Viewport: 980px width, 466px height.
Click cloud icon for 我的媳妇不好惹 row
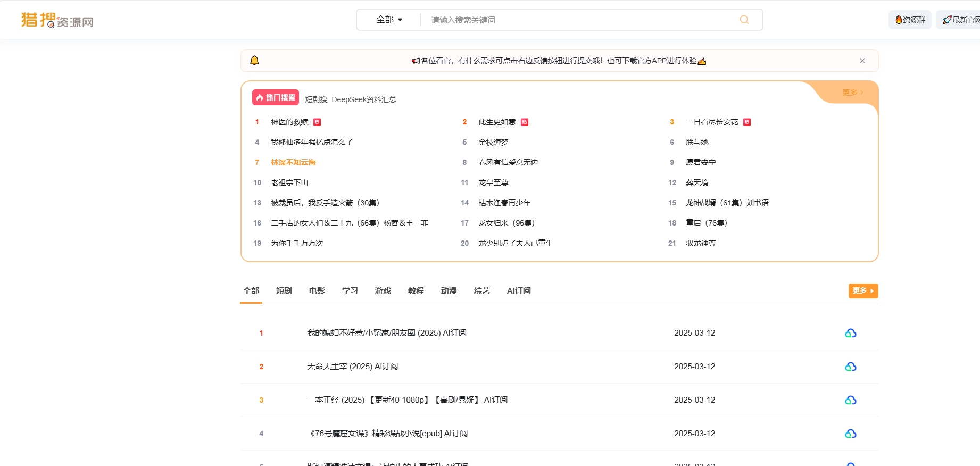[851, 333]
